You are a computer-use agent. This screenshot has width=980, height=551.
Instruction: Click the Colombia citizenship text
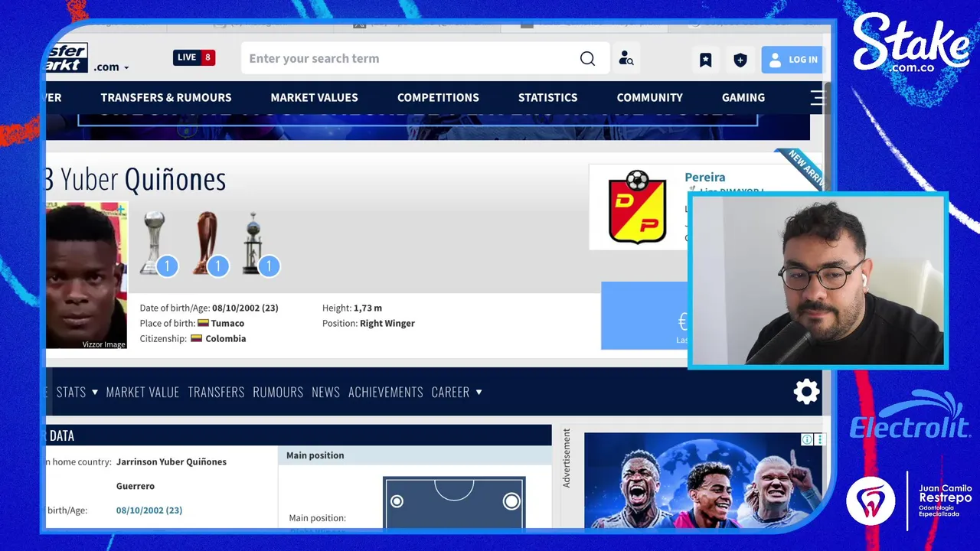click(x=225, y=338)
